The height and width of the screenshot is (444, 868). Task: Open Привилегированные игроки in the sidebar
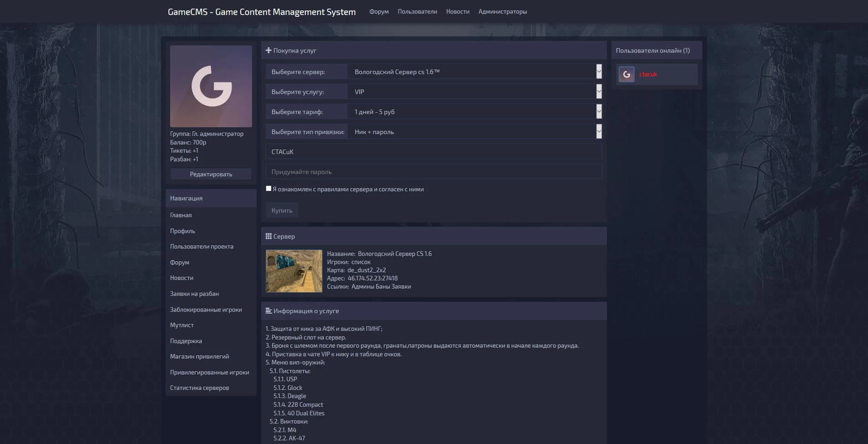coord(210,373)
